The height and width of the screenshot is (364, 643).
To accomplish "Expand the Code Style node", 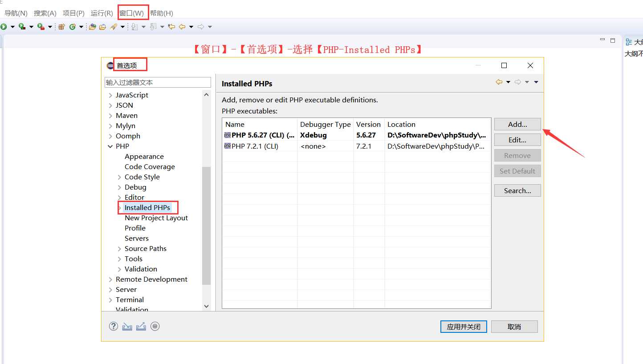I will coord(119,177).
